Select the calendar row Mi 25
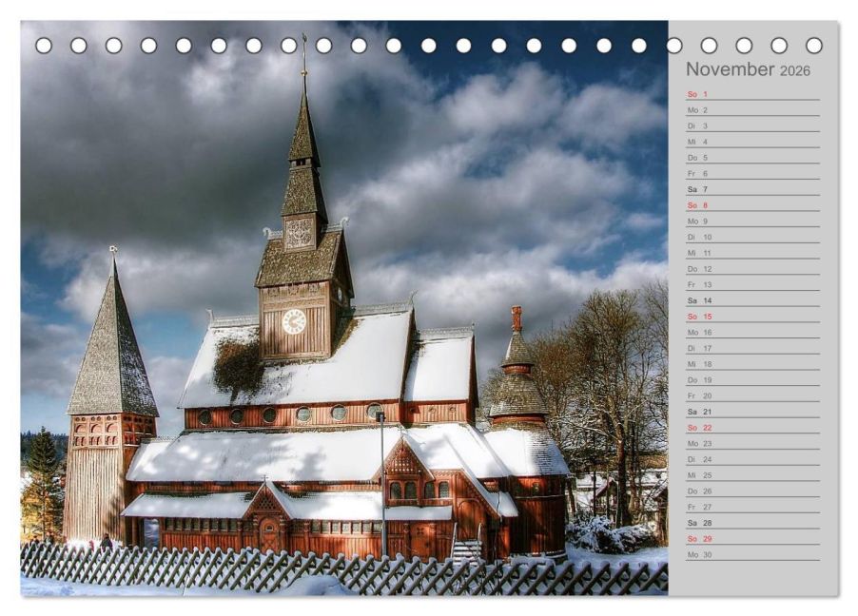Image resolution: width=858 pixels, height=616 pixels. tap(753, 475)
